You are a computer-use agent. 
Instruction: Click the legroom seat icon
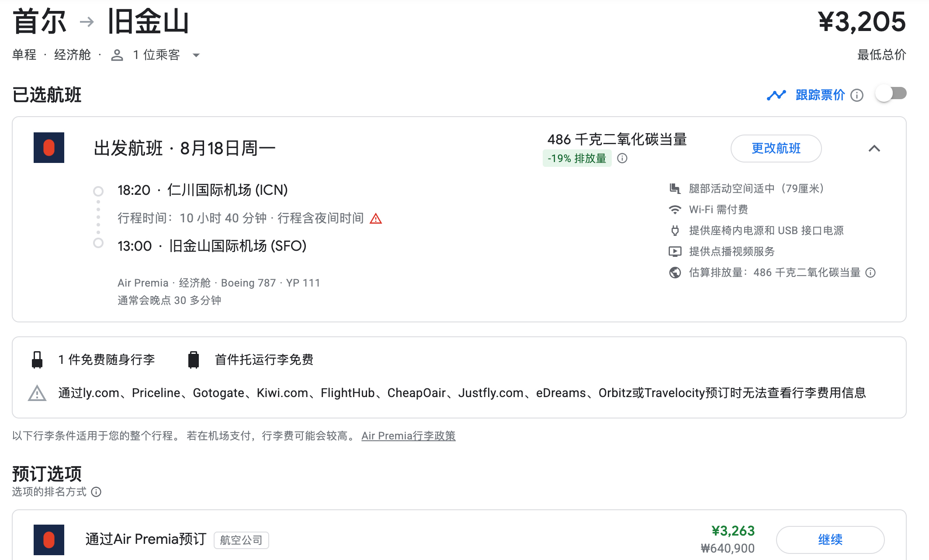pyautogui.click(x=675, y=189)
